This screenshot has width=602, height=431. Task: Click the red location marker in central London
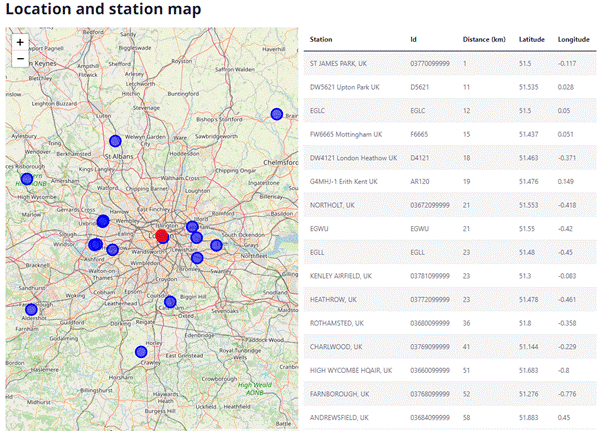162,236
